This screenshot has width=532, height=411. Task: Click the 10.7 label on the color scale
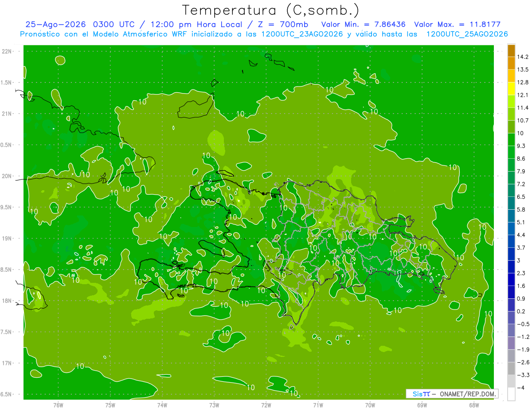click(x=523, y=121)
